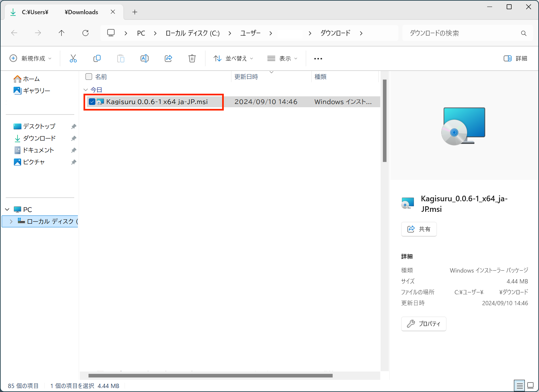This screenshot has width=539, height=392.
Task: Open ギャラリー in navigation pane
Action: coord(32,90)
